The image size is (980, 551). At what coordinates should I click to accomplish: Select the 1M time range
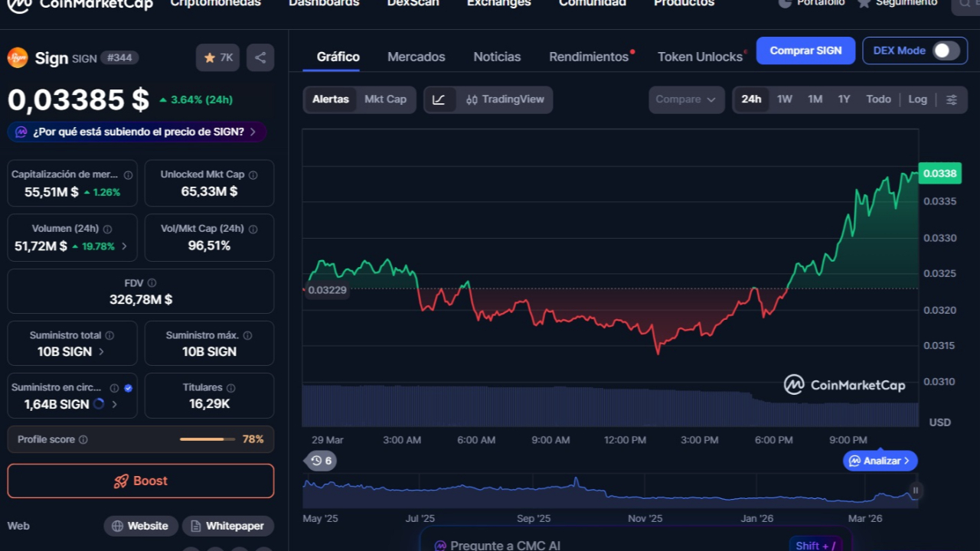[815, 99]
